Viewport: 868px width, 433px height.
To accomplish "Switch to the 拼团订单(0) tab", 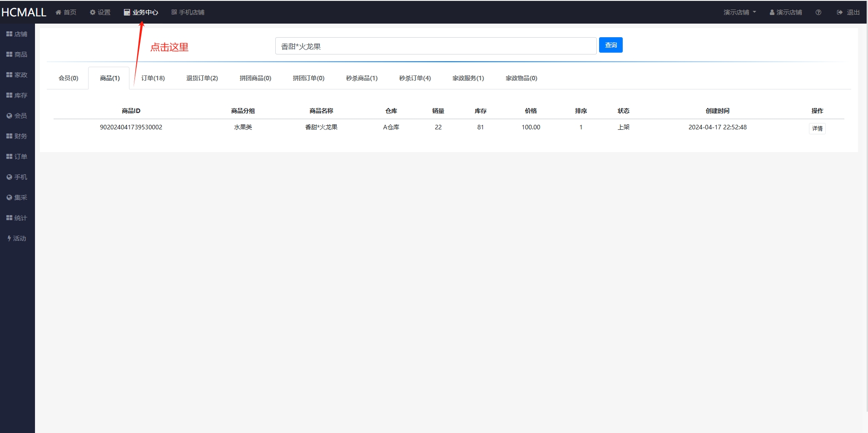I will pos(308,78).
